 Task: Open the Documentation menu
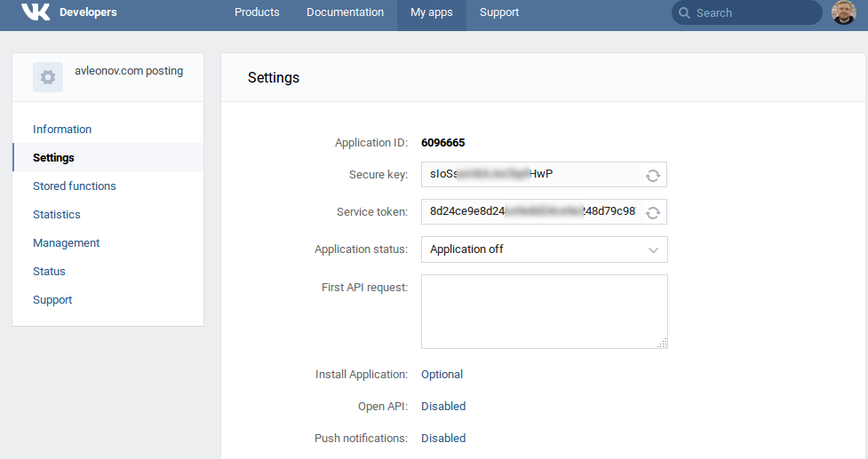(x=345, y=12)
